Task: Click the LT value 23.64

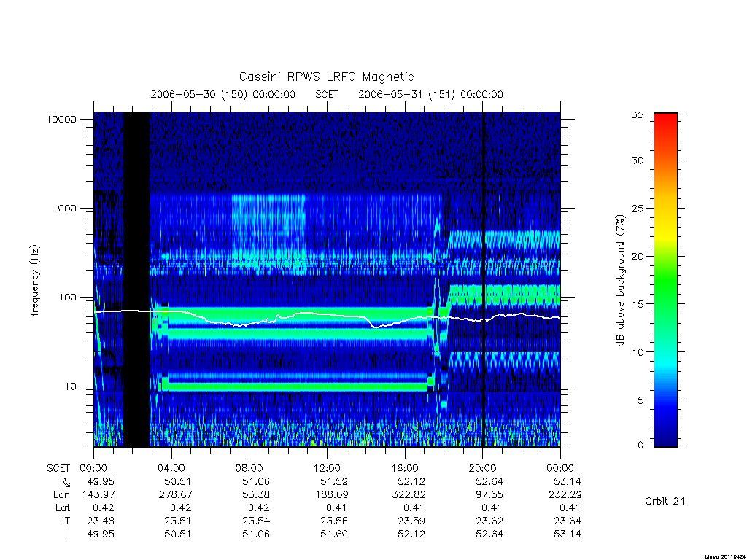Action: (568, 521)
